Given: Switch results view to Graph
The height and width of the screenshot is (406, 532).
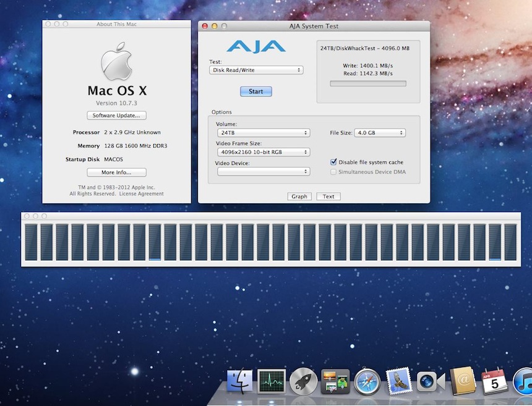Looking at the screenshot, I should pos(299,196).
